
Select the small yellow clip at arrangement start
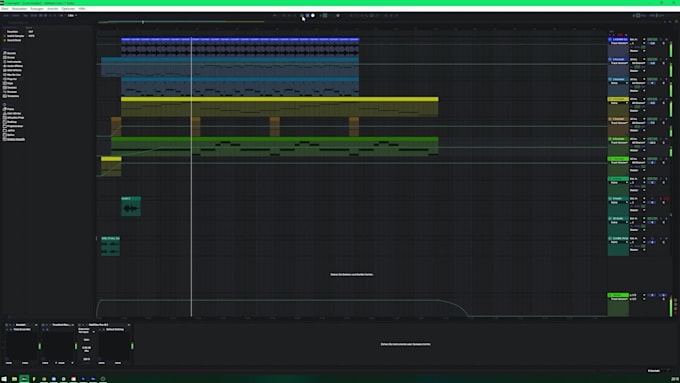111,166
